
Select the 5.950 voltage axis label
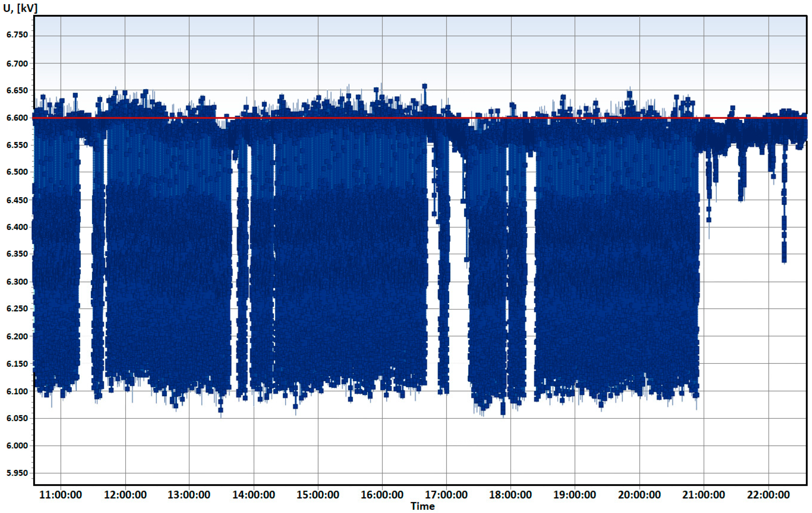point(17,473)
